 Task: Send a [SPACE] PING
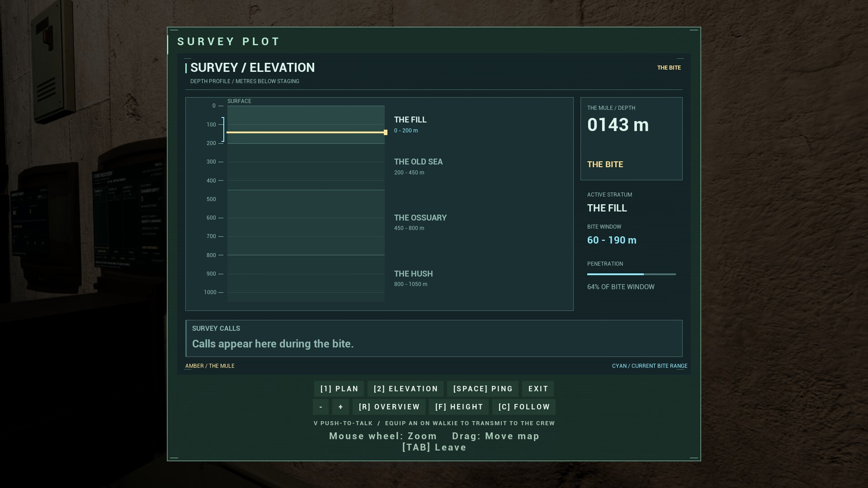(483, 389)
